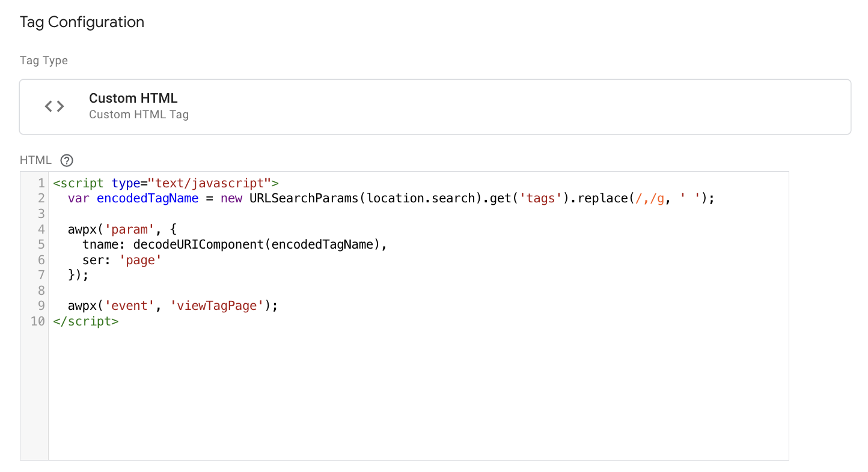Click the closing </script> tag line
This screenshot has width=868, height=472.
coord(86,321)
